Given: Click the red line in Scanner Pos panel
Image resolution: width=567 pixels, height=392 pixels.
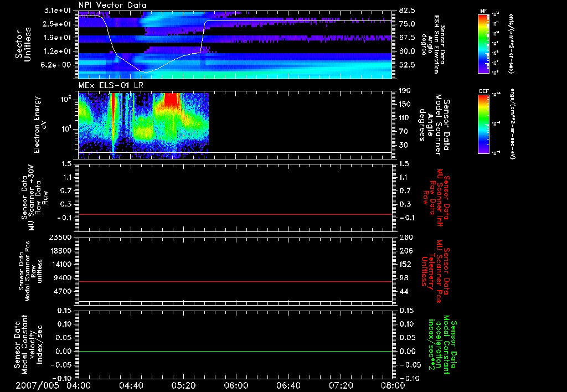Looking at the screenshot, I should pyautogui.click(x=235, y=281).
